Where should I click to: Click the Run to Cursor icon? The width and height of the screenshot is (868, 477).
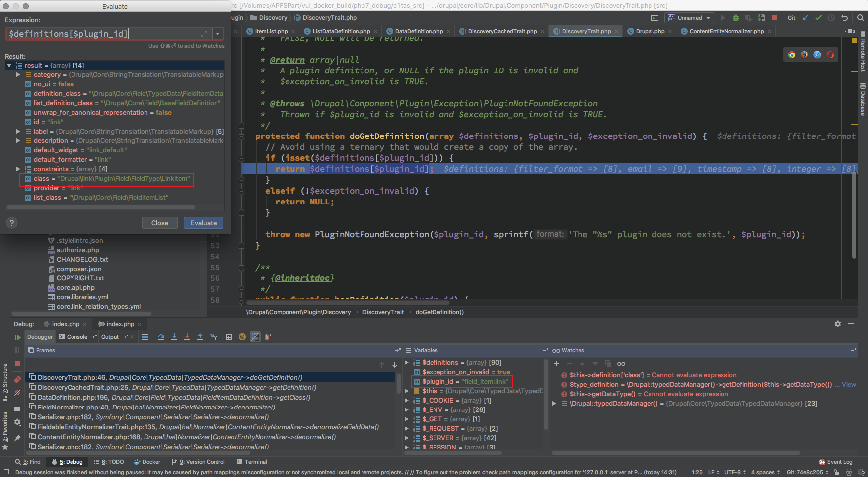pos(213,337)
